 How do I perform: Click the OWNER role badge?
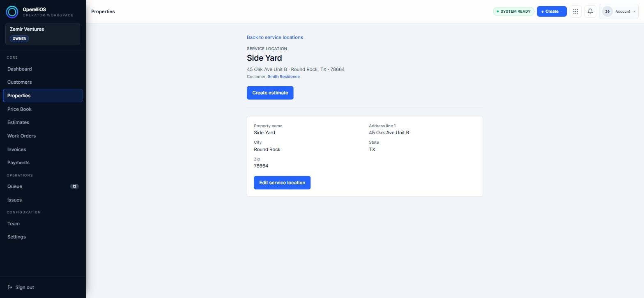pyautogui.click(x=19, y=39)
